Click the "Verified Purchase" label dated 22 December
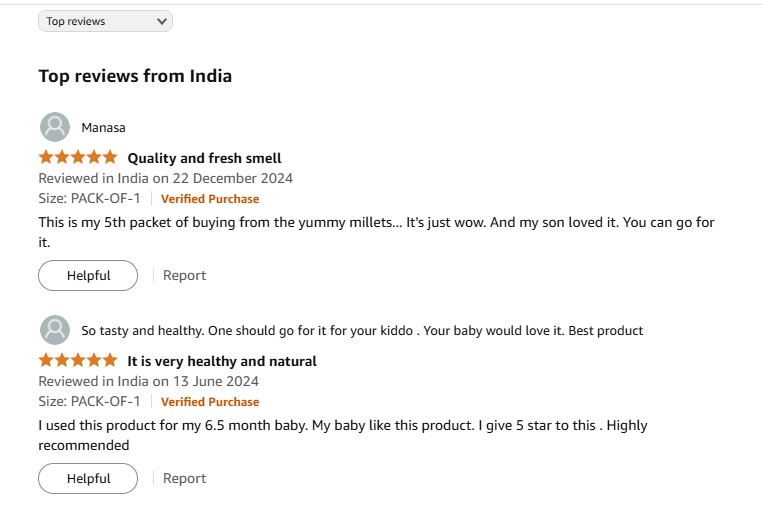Viewport: 763px width, 515px height. click(210, 199)
